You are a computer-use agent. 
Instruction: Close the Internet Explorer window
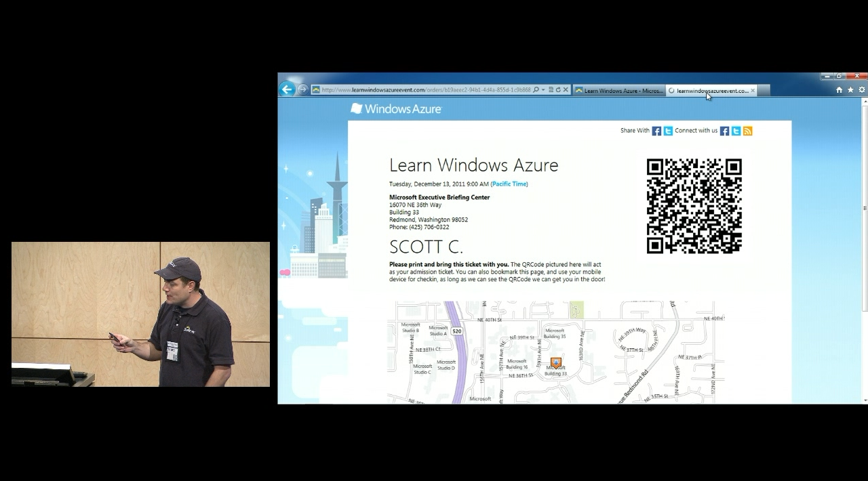coord(856,76)
